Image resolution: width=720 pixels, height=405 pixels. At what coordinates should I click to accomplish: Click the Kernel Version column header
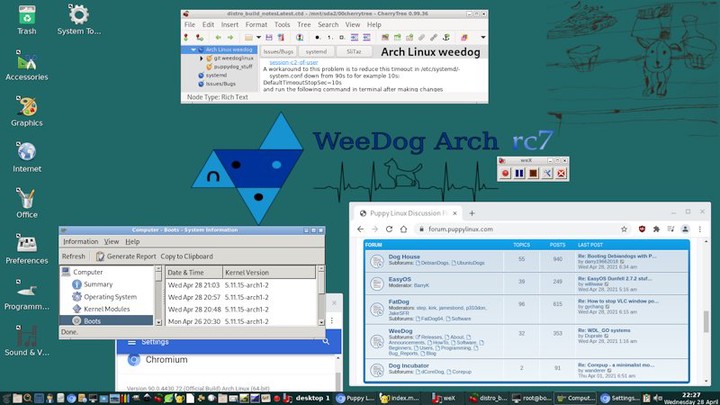(269, 272)
